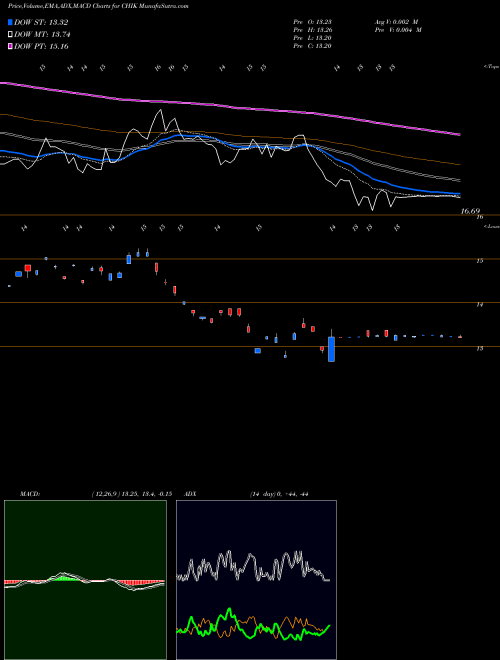
Task: Click the MACD (12,26,9) values text
Action: coord(131,494)
